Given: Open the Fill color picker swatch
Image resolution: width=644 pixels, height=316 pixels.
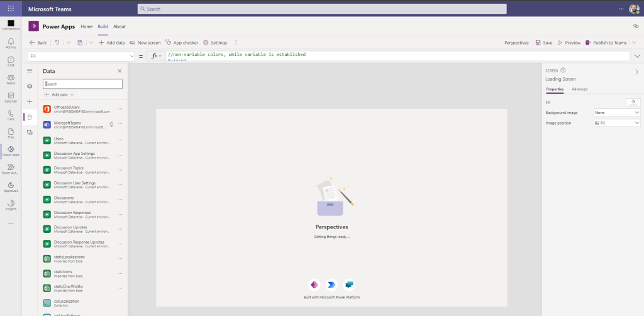Looking at the screenshot, I should tap(633, 101).
